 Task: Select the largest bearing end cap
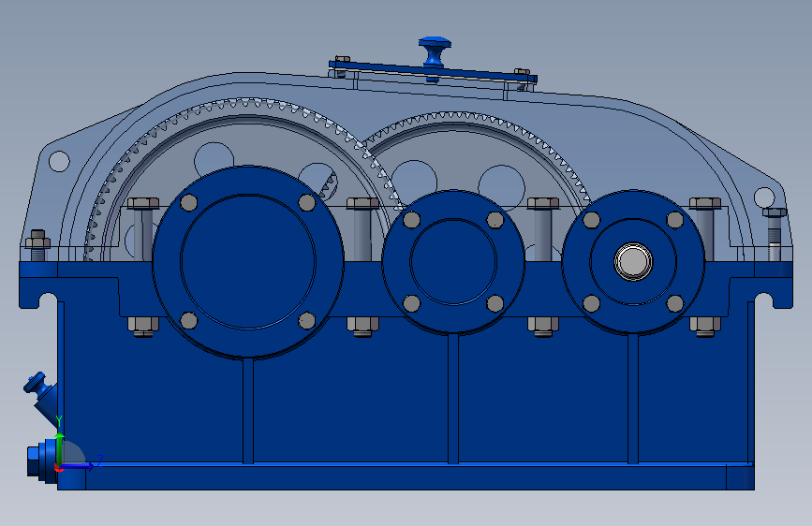point(248,261)
